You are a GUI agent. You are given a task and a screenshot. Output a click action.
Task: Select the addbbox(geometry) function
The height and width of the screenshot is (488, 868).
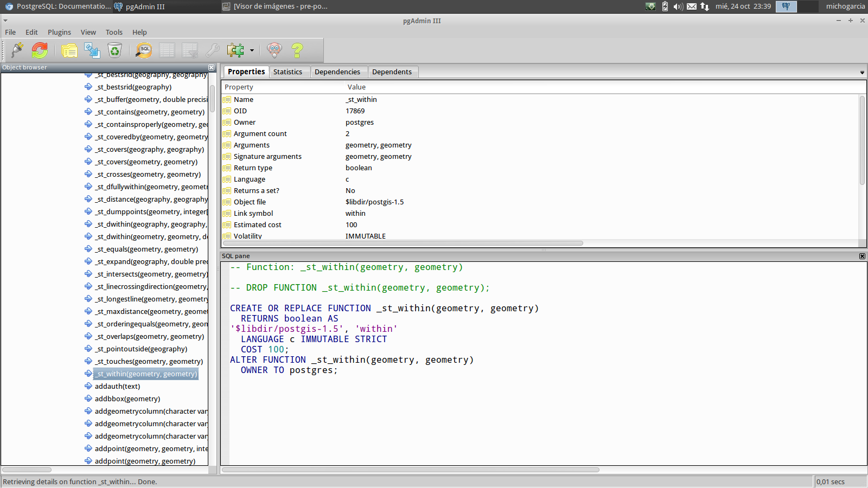(x=127, y=399)
